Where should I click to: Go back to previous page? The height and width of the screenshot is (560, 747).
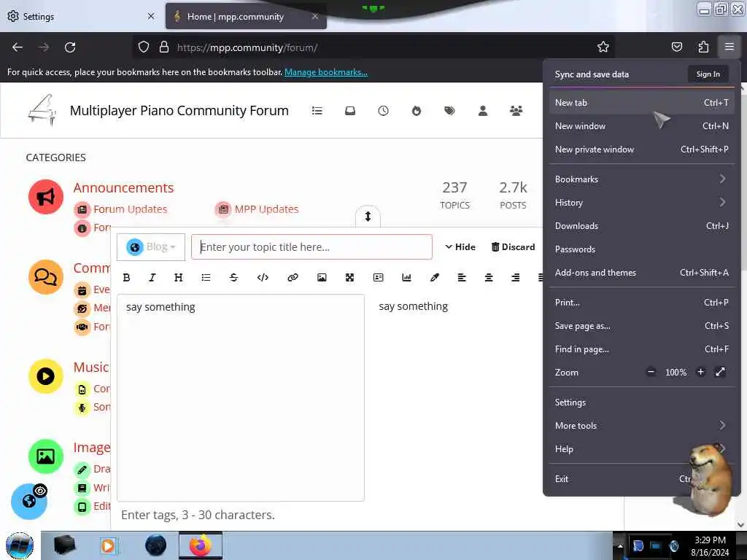pos(18,47)
